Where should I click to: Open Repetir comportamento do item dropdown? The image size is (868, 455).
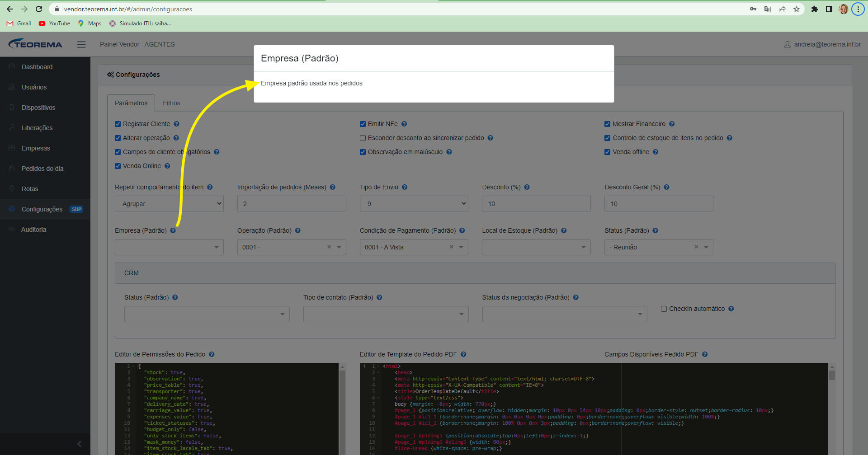(169, 204)
